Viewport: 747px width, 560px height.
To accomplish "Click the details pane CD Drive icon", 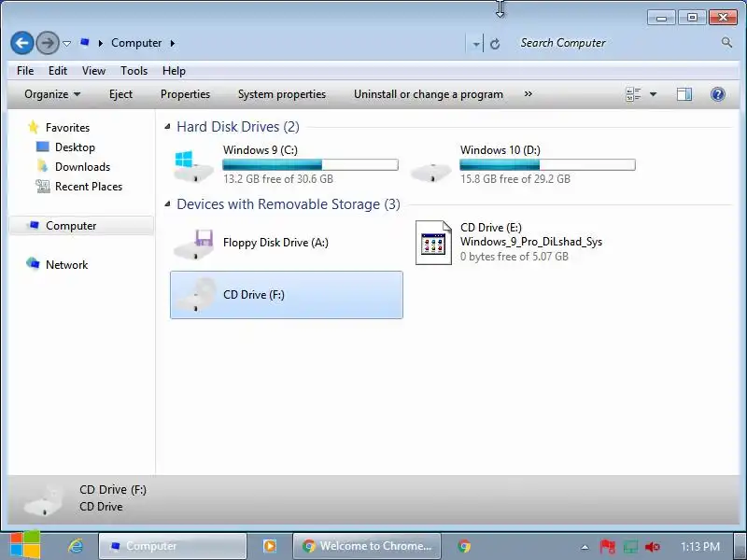I will [x=44, y=499].
